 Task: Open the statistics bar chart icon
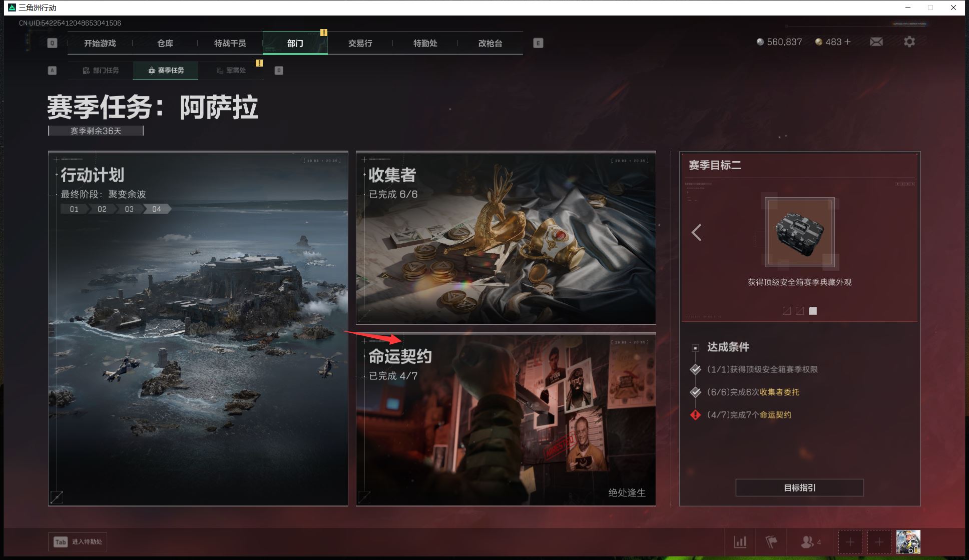tap(741, 542)
